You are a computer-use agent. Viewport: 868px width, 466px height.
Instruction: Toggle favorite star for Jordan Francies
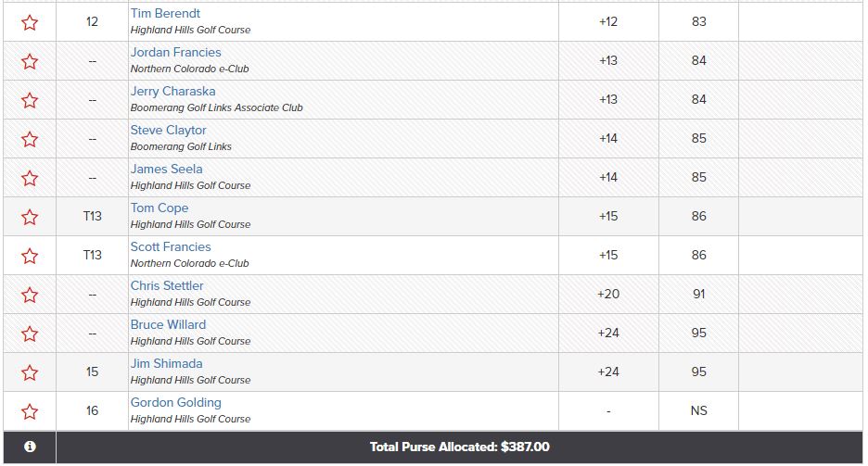[30, 61]
